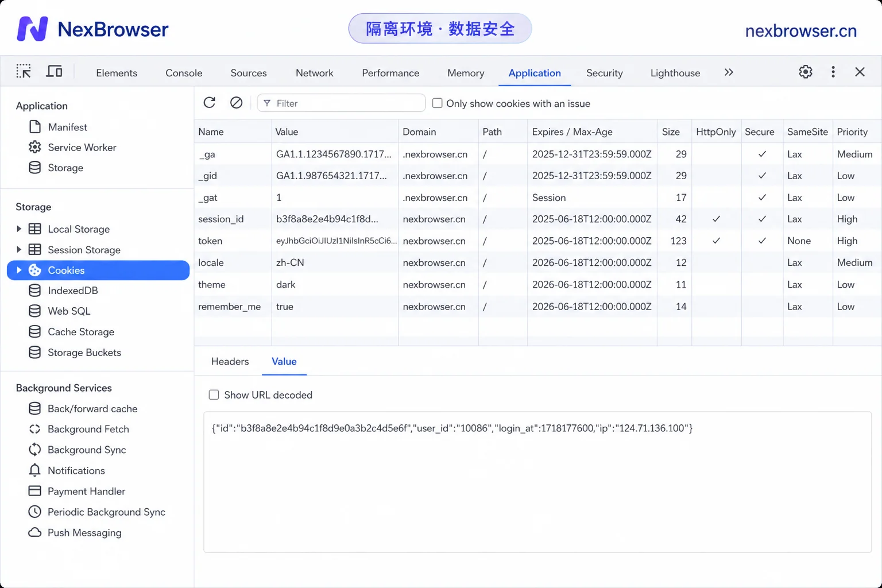Click the Storage database icon under Application
This screenshot has width=882, height=588.
pos(35,168)
